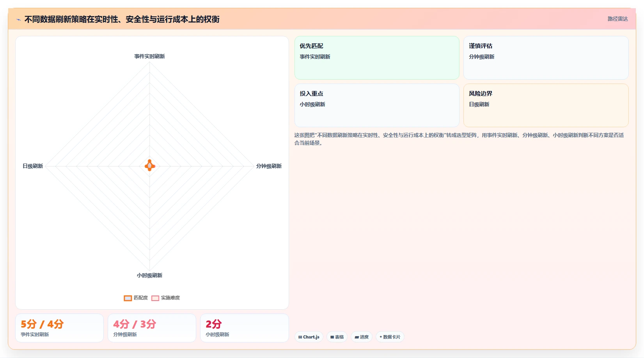This screenshot has height=358, width=644.
Task: Open the 优先匹配 card
Action: (377, 58)
